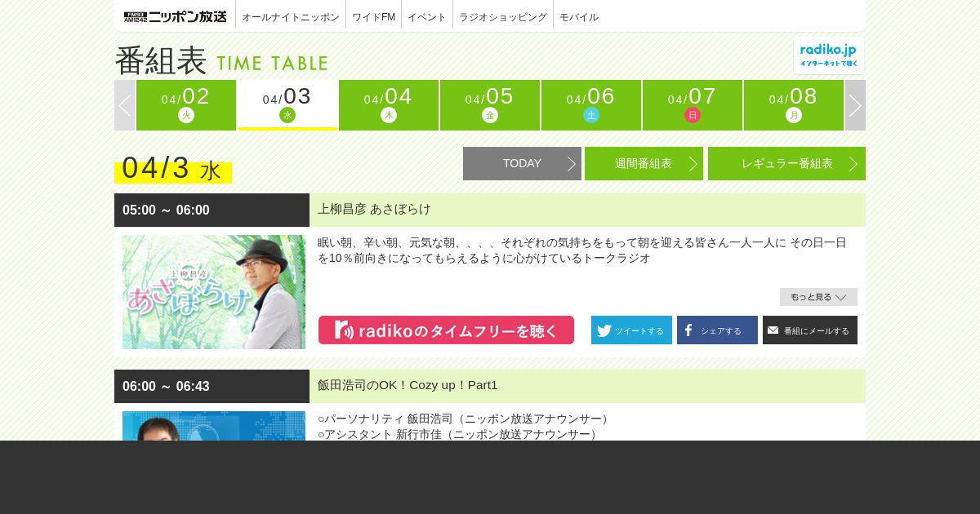Open モバイル menu item
Image resolution: width=980 pixels, height=514 pixels.
point(579,16)
